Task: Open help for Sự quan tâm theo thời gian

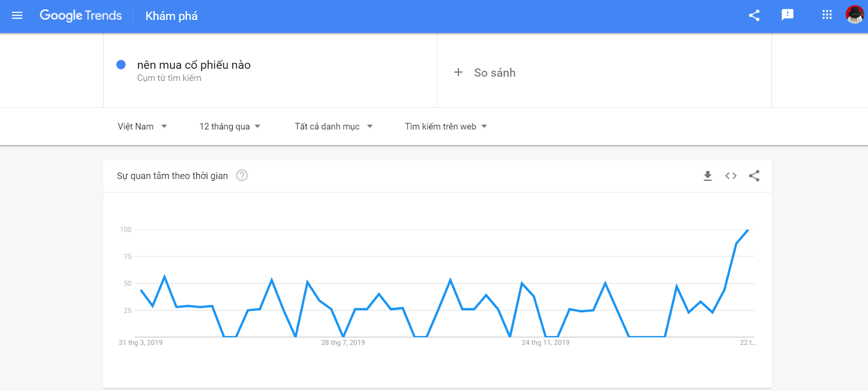Action: point(242,175)
